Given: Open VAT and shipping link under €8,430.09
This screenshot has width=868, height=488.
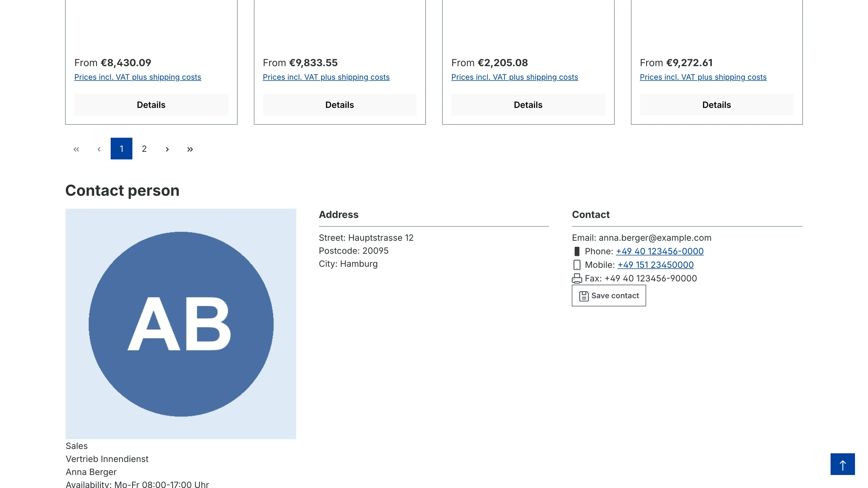Looking at the screenshot, I should tap(138, 77).
